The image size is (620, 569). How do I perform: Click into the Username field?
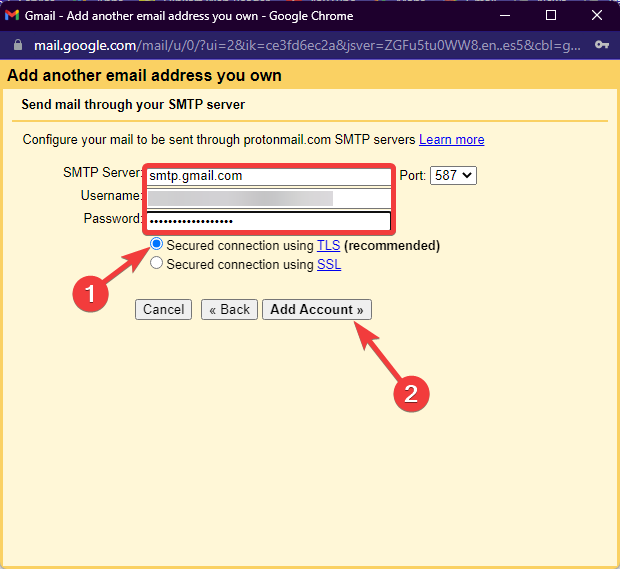269,198
